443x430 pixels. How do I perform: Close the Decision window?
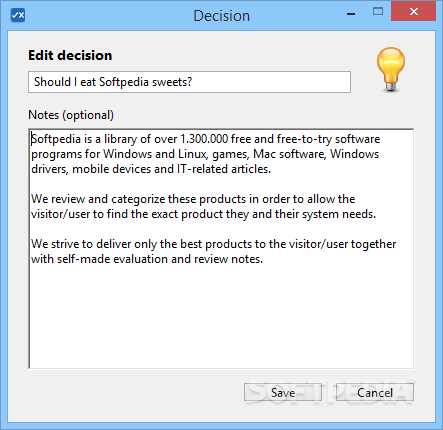click(x=413, y=12)
